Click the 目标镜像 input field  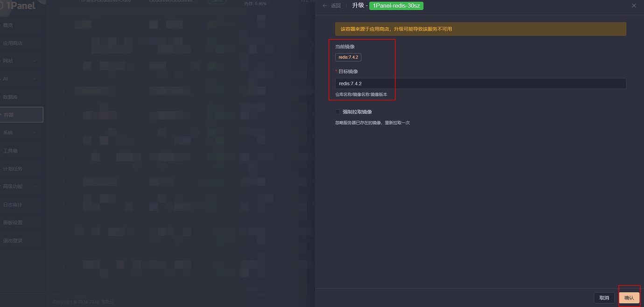[480, 84]
